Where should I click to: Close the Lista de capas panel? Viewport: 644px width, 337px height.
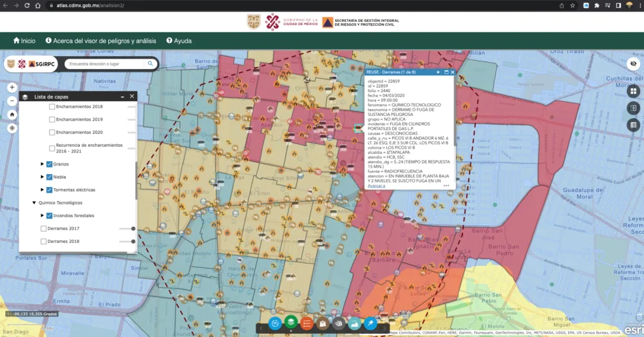tap(132, 96)
